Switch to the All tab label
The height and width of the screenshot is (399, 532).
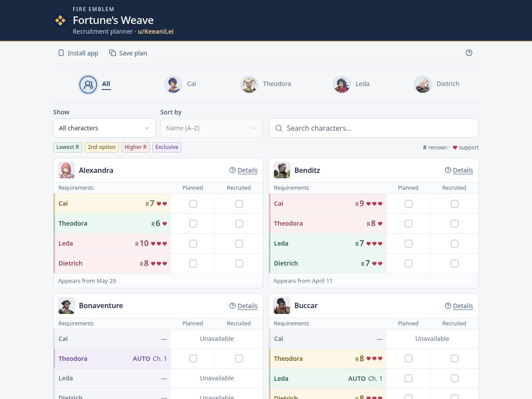(106, 84)
